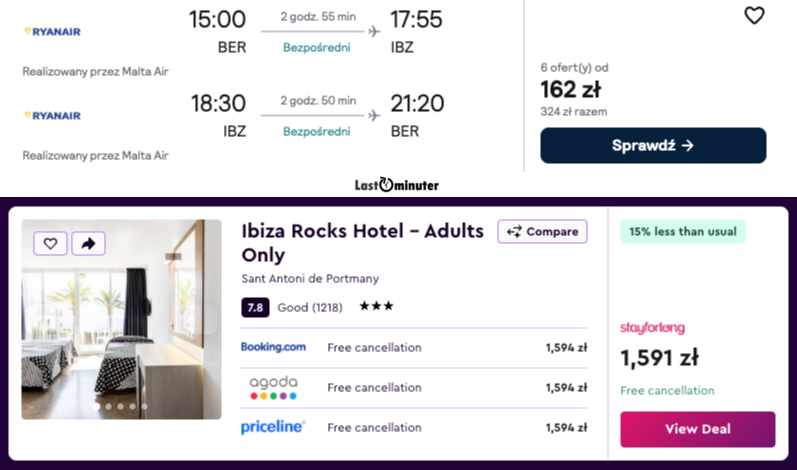Viewport: 797px width, 470px height.
Task: Toggle Compare for this hotel
Action: click(x=542, y=232)
